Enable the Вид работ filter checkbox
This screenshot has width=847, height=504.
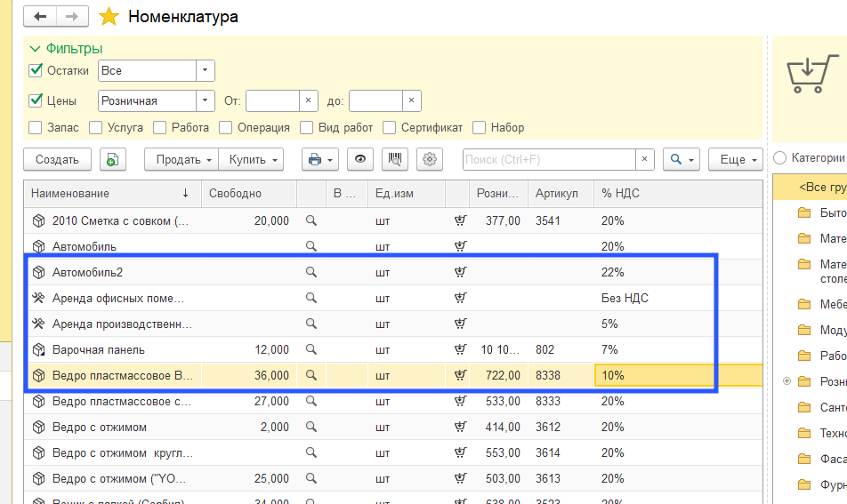[307, 127]
